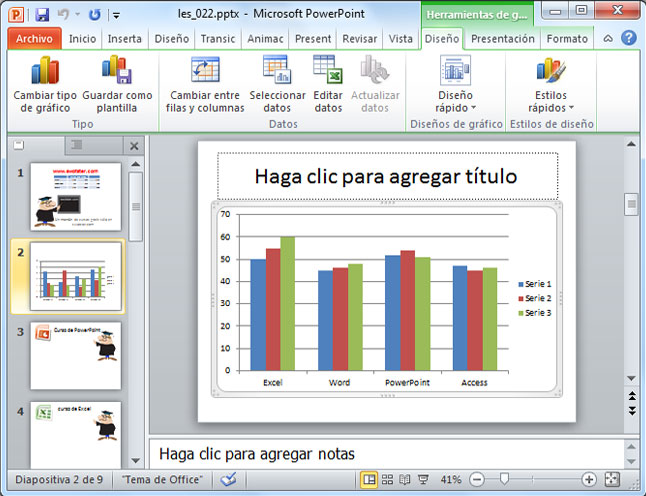Screen dimensions: 646x496
Task: Click the PowerPoint application icon
Action: (x=16, y=15)
